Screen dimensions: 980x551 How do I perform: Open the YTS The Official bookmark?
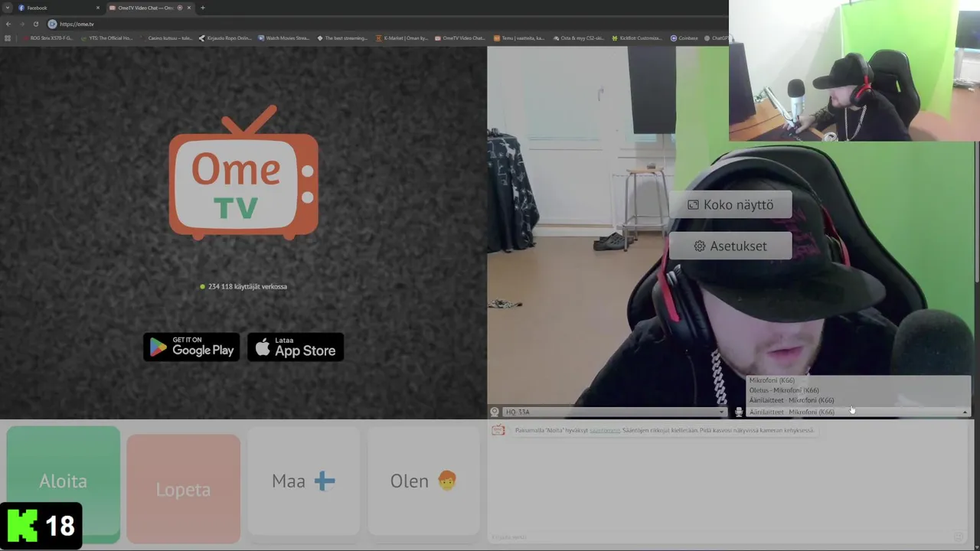[106, 37]
